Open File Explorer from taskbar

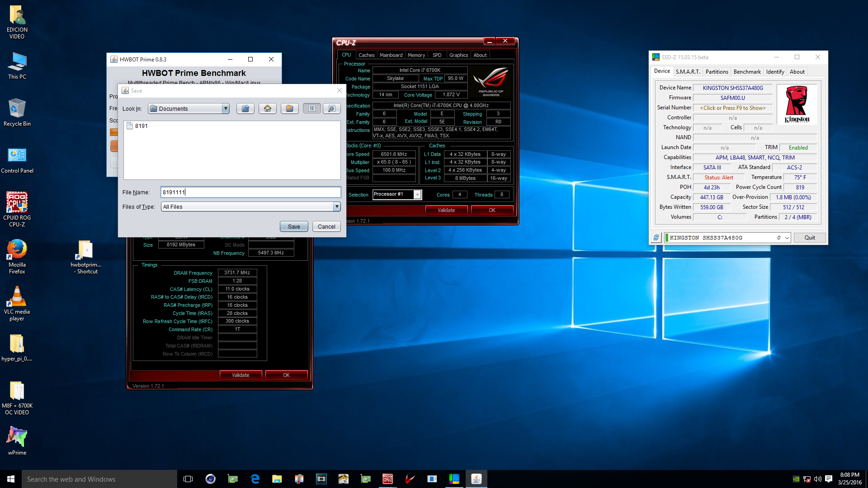277,479
